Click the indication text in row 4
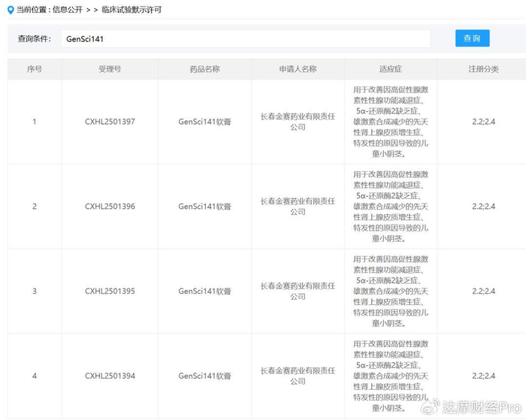Image resolution: width=526 pixels, height=420 pixels. [x=391, y=376]
